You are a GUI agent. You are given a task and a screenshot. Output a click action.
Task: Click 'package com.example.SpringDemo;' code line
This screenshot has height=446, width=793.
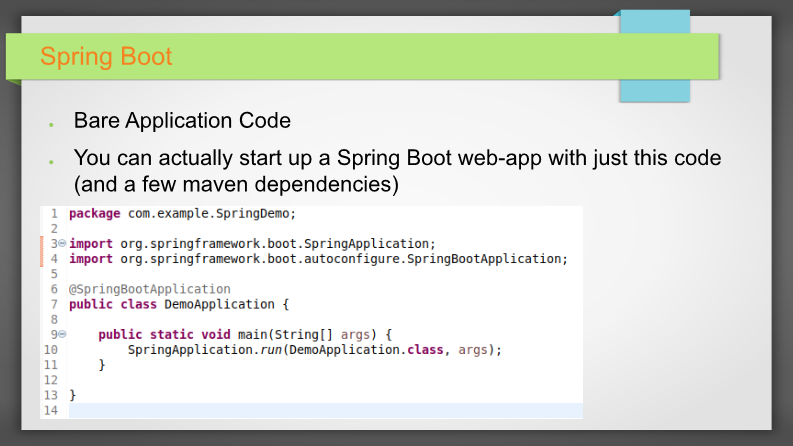(183, 213)
